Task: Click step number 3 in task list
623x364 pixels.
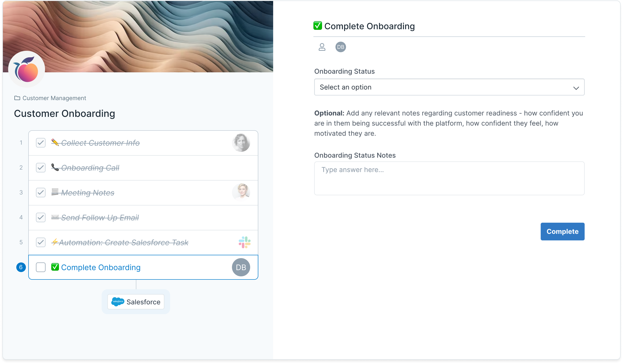Action: click(x=21, y=193)
